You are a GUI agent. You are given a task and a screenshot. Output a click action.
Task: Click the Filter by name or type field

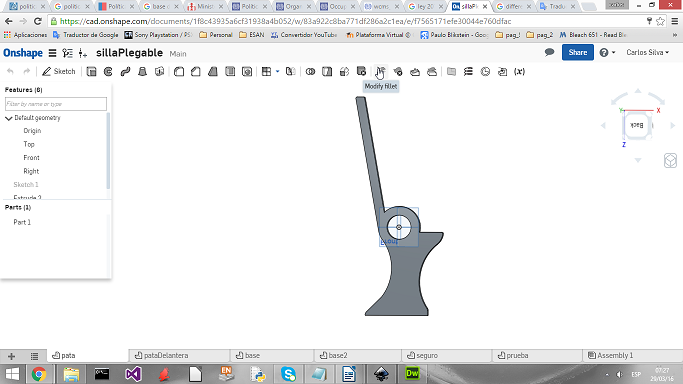[56, 104]
